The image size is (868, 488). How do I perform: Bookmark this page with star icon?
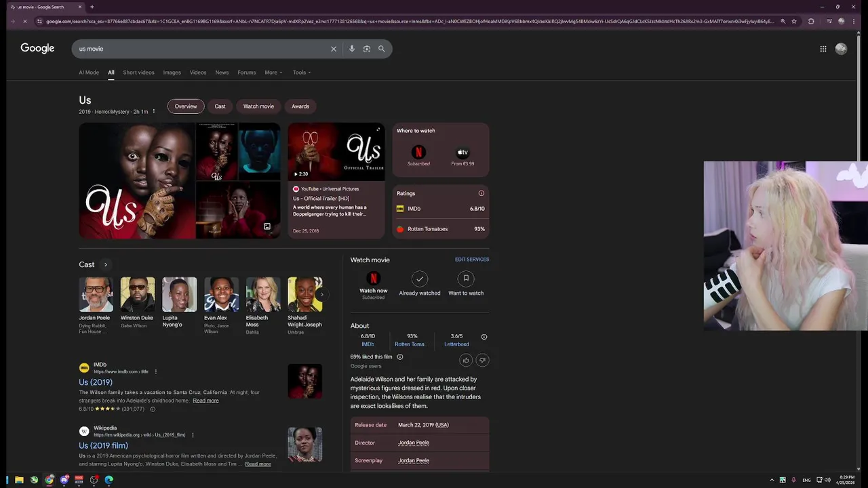[794, 21]
